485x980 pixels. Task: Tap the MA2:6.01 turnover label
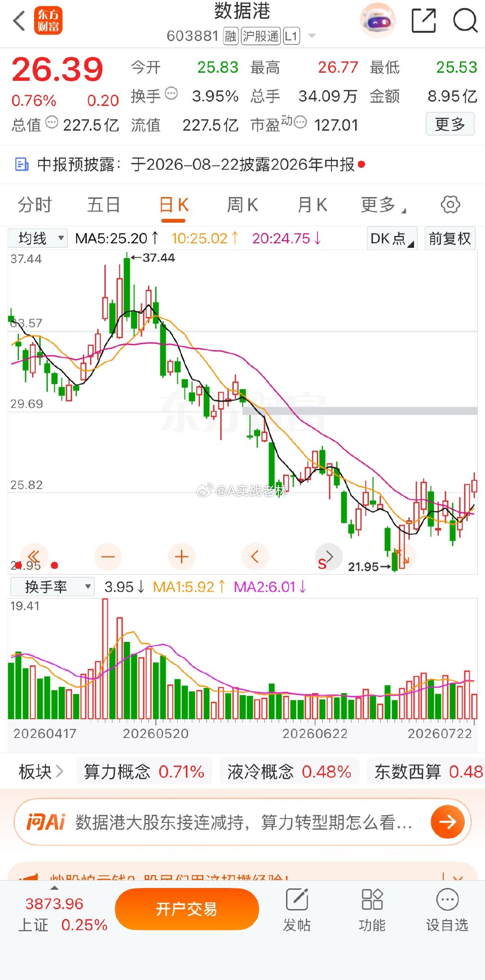pos(270,587)
